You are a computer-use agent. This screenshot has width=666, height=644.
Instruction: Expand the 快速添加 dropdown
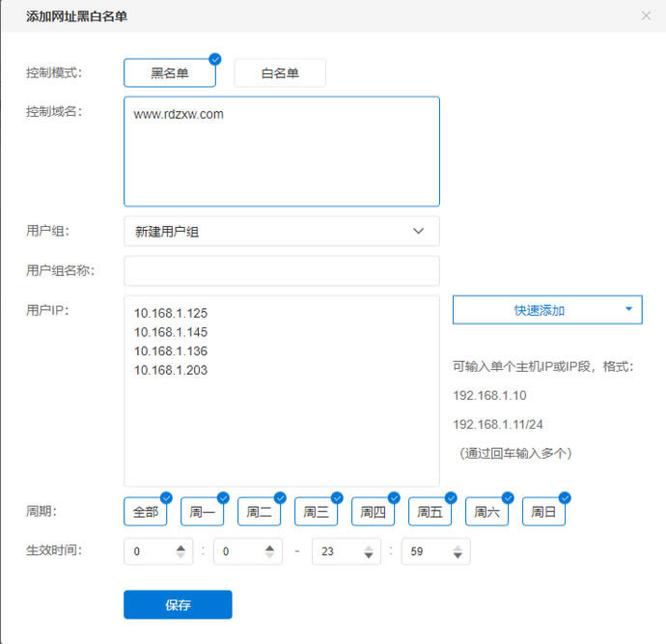point(546,310)
